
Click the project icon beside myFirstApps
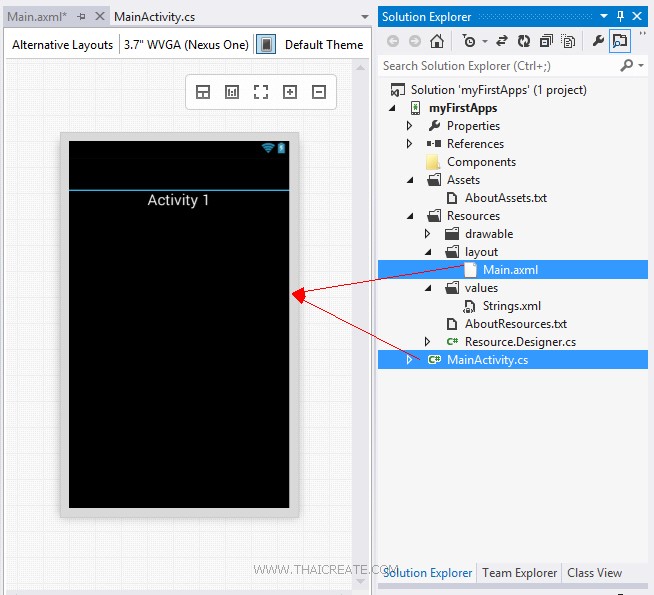point(415,108)
